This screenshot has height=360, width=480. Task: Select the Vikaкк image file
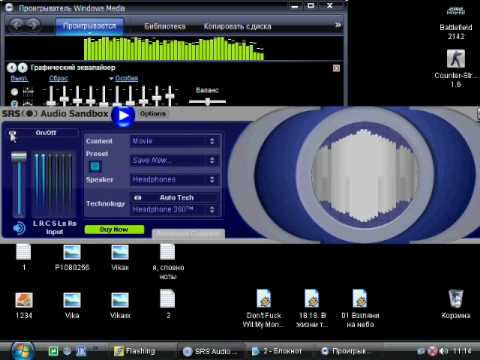(x=120, y=305)
